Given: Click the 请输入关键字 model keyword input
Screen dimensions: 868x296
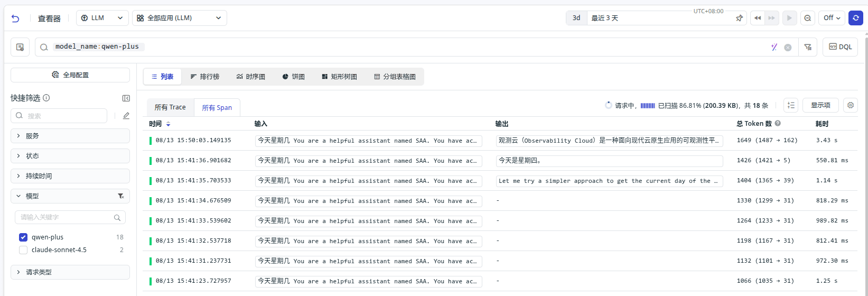Looking at the screenshot, I should point(70,217).
